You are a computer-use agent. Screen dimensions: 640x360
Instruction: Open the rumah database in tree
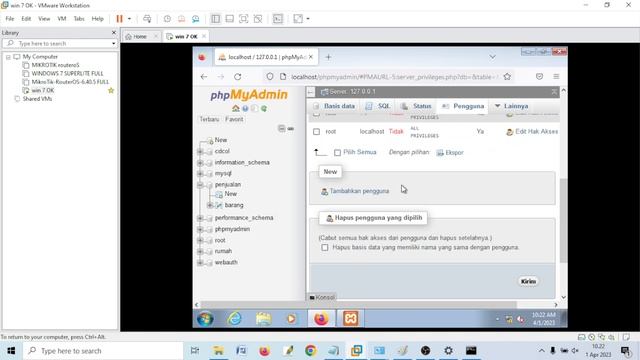[x=223, y=251]
